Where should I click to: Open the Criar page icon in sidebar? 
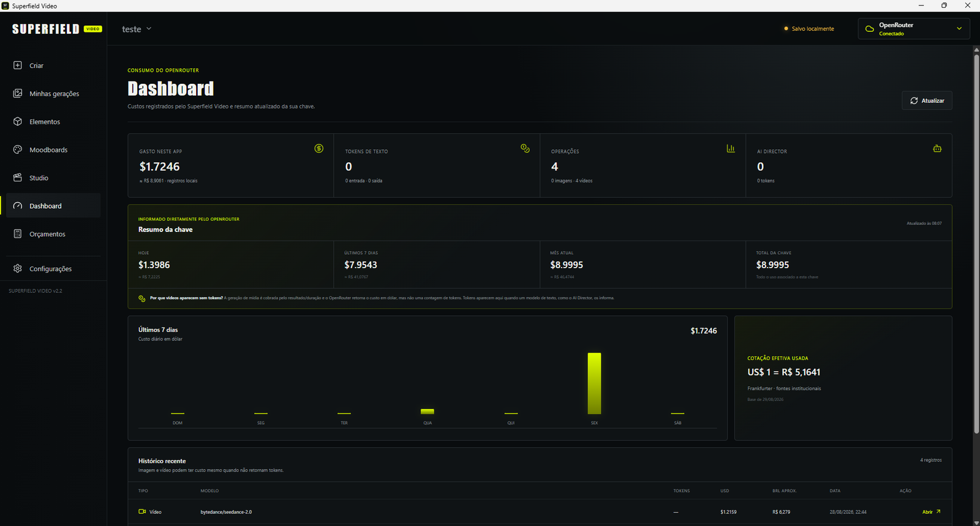[18, 65]
